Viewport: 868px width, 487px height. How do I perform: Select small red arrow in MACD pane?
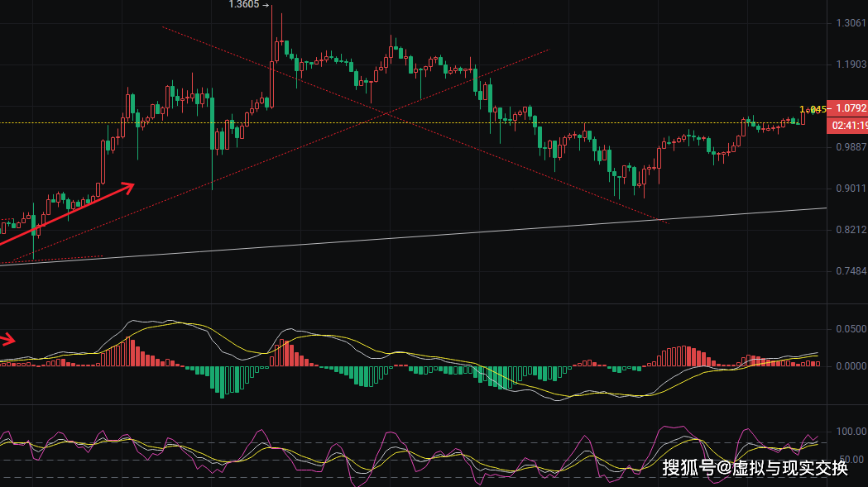point(7,339)
